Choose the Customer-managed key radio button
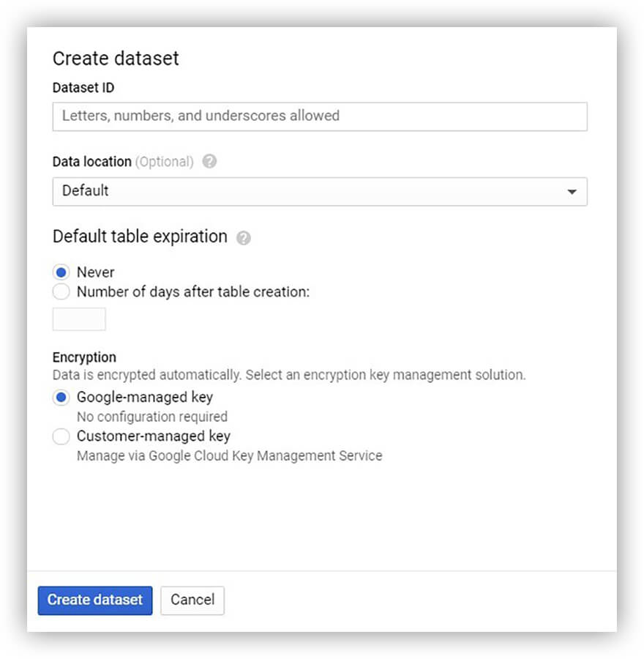Viewport: 644px width, 659px height. tap(61, 436)
